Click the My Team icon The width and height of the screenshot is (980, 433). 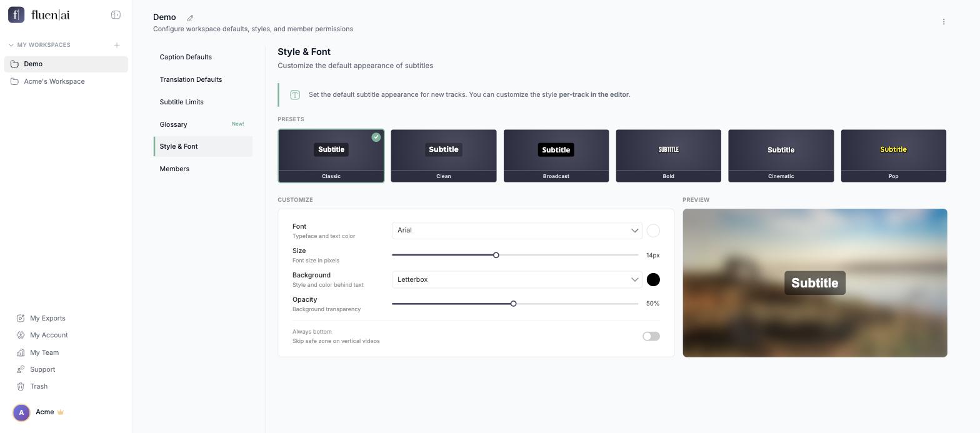(21, 352)
